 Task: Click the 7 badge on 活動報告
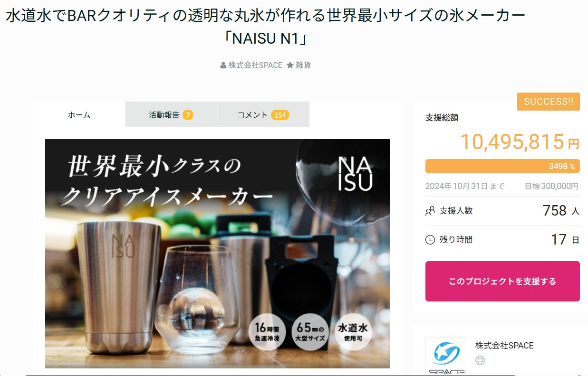(188, 115)
